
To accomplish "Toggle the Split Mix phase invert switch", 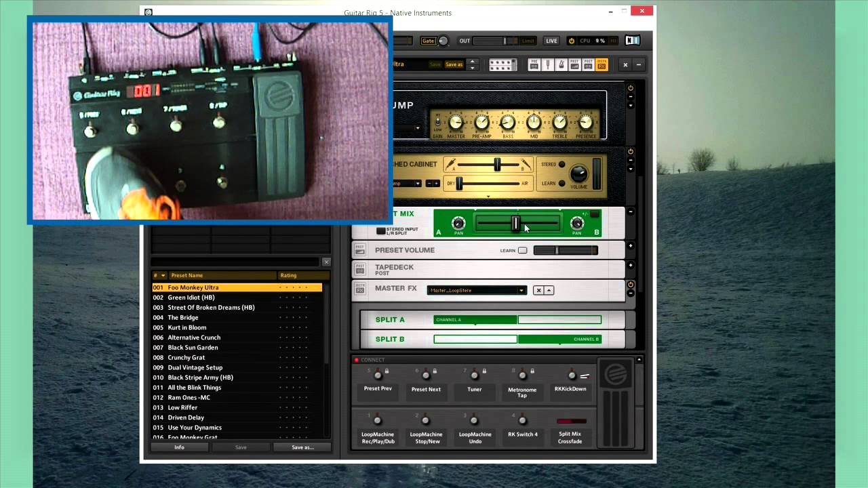I will pyautogui.click(x=595, y=215).
